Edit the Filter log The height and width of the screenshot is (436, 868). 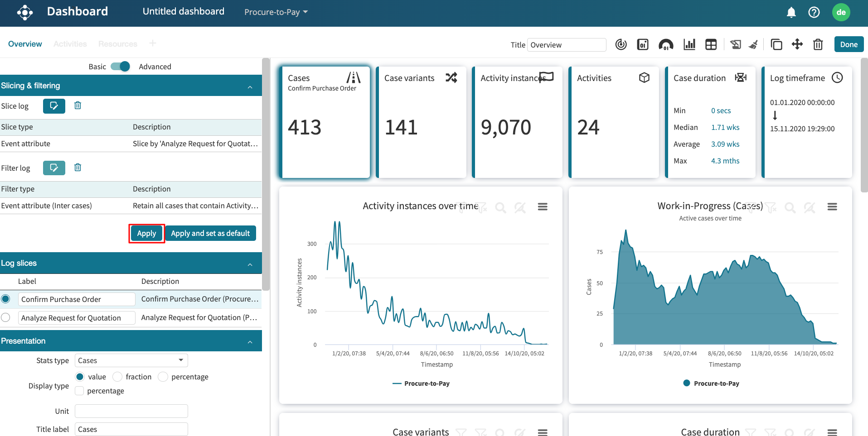(54, 168)
